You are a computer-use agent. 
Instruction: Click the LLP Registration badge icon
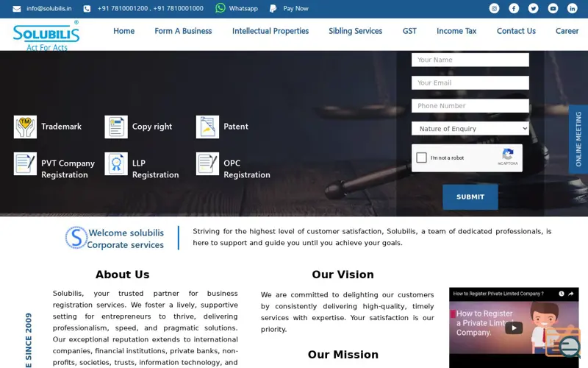(116, 163)
